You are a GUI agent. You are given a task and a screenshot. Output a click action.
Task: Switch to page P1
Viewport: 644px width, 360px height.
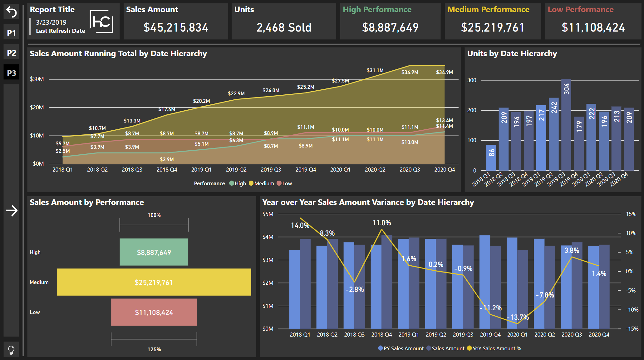tap(11, 32)
